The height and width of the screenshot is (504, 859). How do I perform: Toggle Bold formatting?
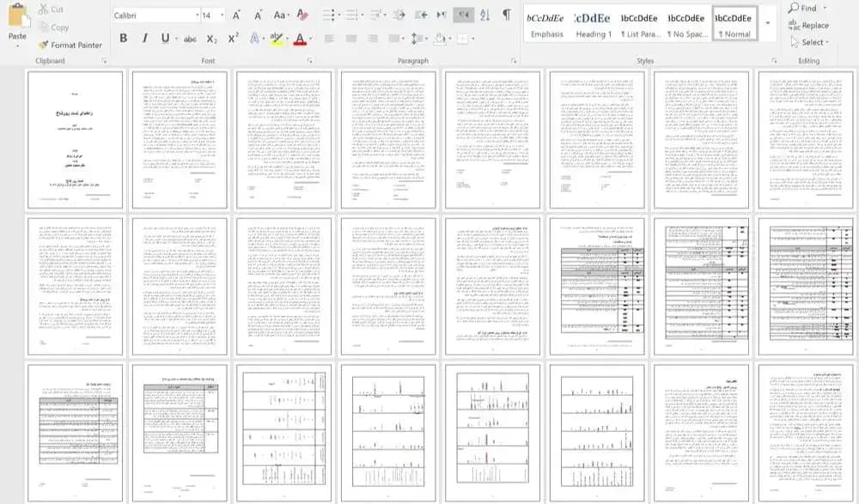coord(123,39)
